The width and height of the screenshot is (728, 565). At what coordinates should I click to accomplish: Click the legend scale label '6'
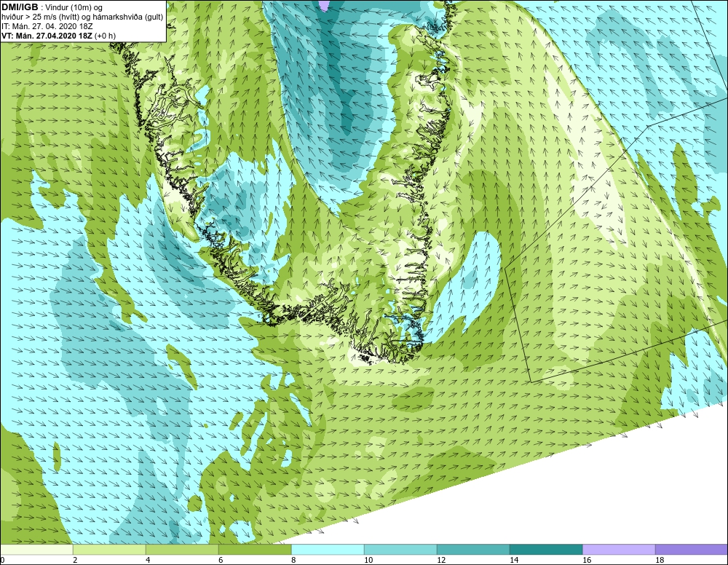pos(221,560)
